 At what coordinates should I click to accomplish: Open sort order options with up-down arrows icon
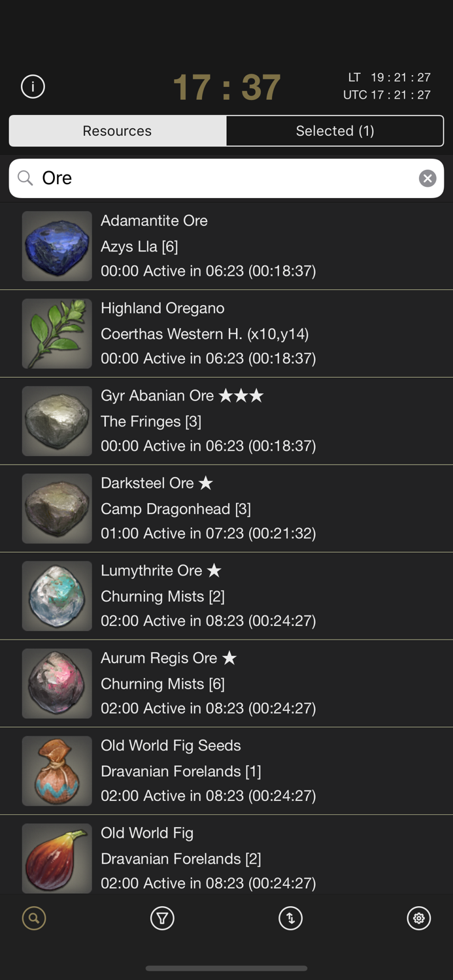(x=290, y=918)
